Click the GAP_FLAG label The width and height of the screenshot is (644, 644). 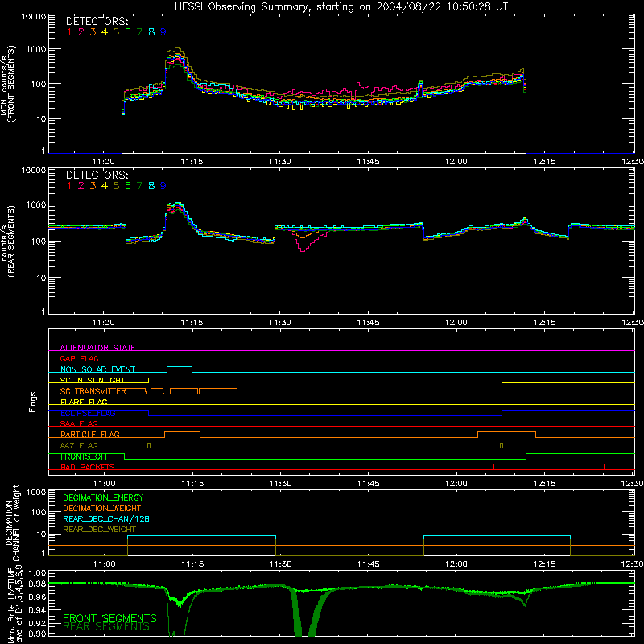tap(79, 358)
